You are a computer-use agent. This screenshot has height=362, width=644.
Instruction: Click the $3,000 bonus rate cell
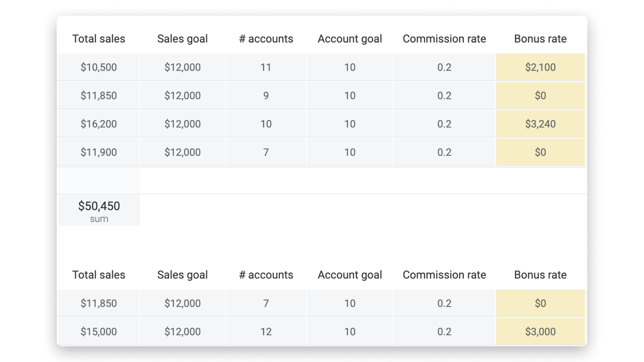pos(540,331)
